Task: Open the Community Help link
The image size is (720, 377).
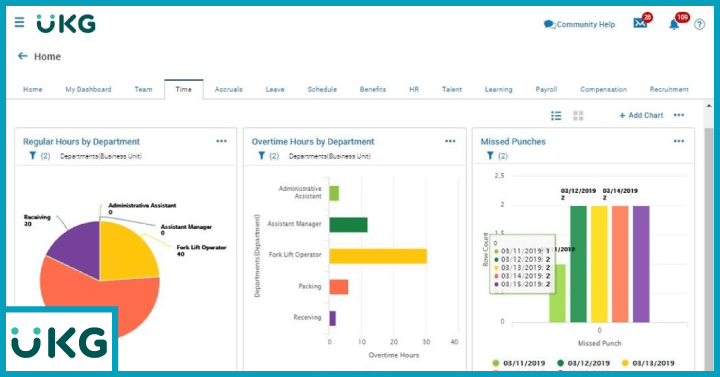Action: point(579,24)
